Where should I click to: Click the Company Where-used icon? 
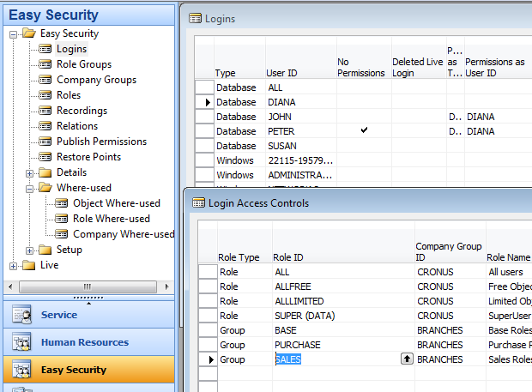click(62, 234)
